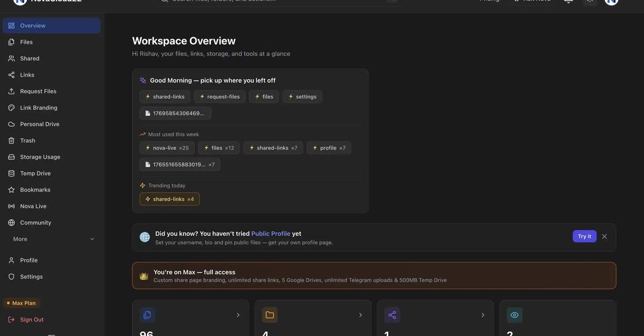644x336 pixels.
Task: Open the 96 files card chevron
Action: click(x=238, y=315)
